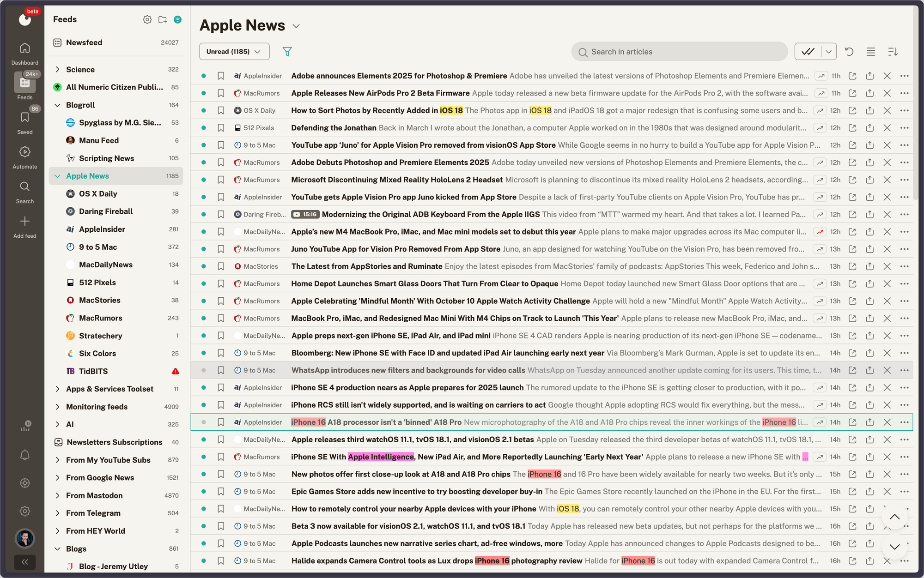Click the refresh/undo icon in toolbar
Viewport: 924px width, 578px height.
[x=850, y=51]
